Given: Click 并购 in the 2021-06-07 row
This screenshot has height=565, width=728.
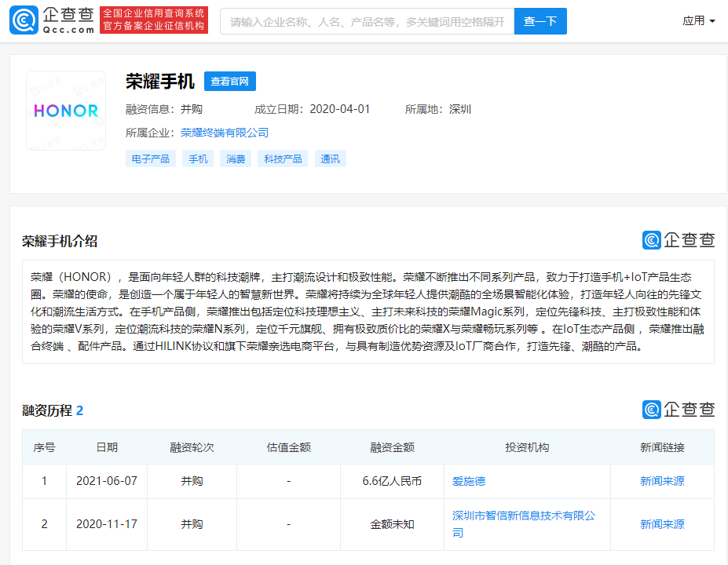Looking at the screenshot, I should (x=192, y=481).
